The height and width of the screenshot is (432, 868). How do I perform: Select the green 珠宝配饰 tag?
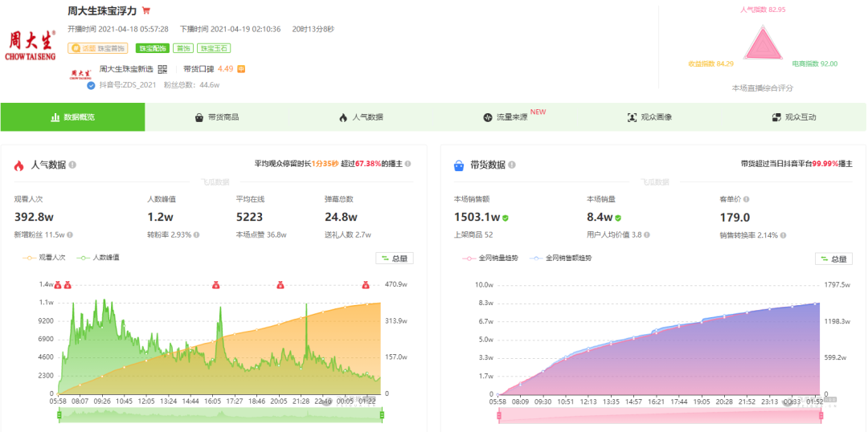[152, 48]
